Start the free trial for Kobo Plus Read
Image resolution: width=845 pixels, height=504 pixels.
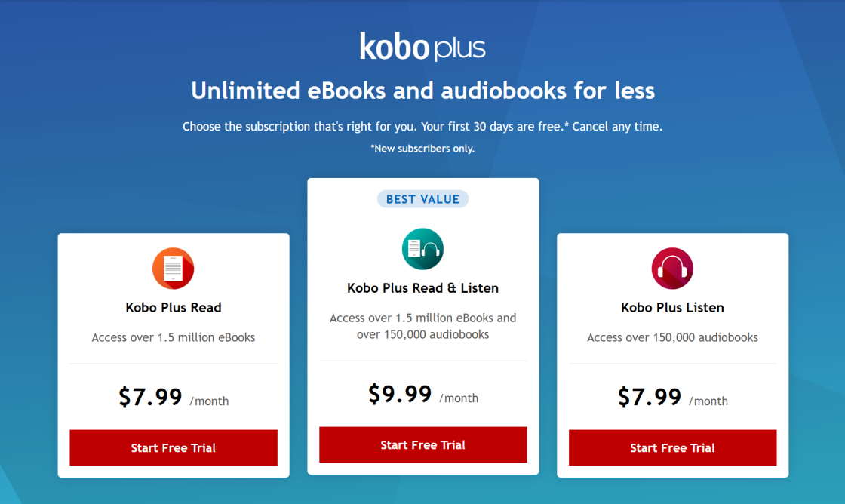coord(174,447)
